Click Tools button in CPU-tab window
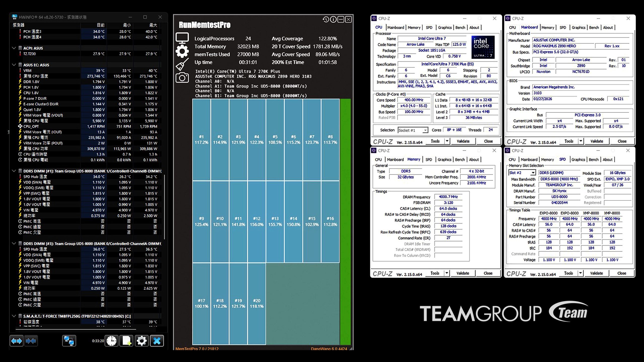 click(x=435, y=141)
